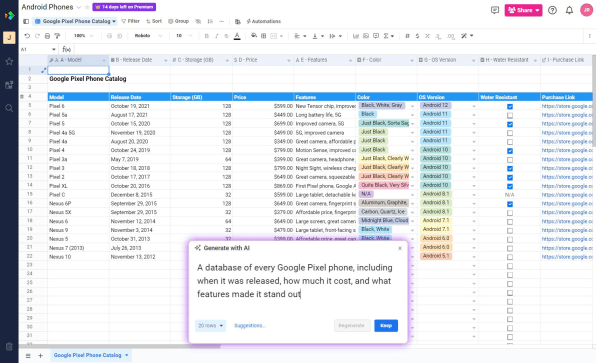Star the Android Phones workbook
The image size is (596, 363).
coord(87,7)
